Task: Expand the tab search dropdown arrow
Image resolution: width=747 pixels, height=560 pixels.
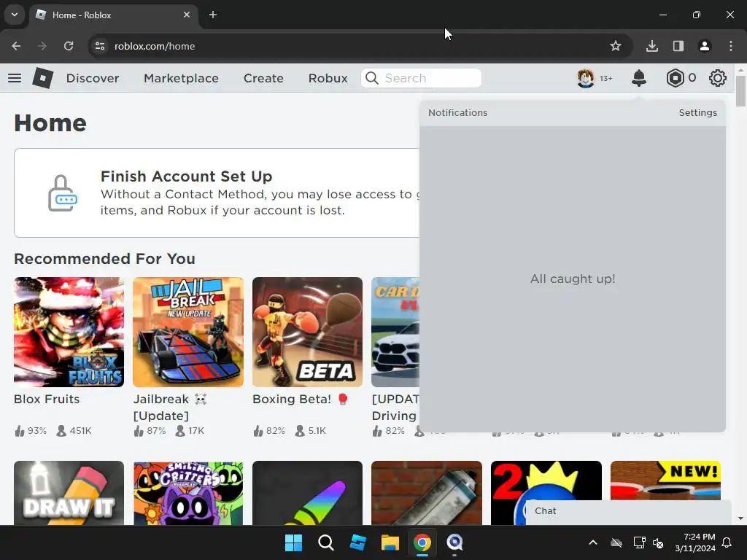Action: point(15,15)
